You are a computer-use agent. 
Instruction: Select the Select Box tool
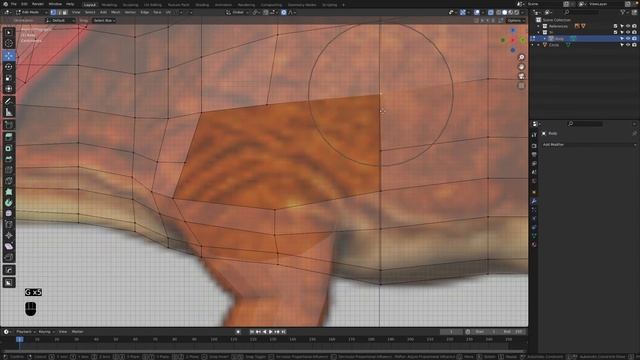click(x=9, y=33)
